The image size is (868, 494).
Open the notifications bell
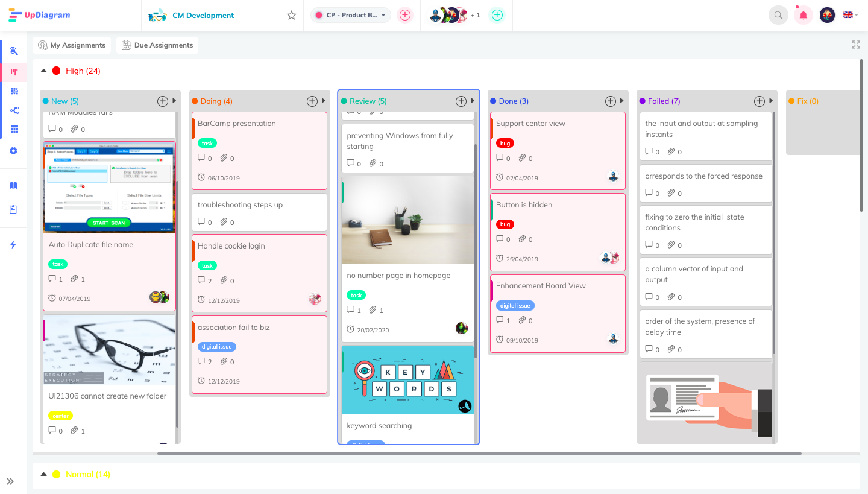pos(803,16)
